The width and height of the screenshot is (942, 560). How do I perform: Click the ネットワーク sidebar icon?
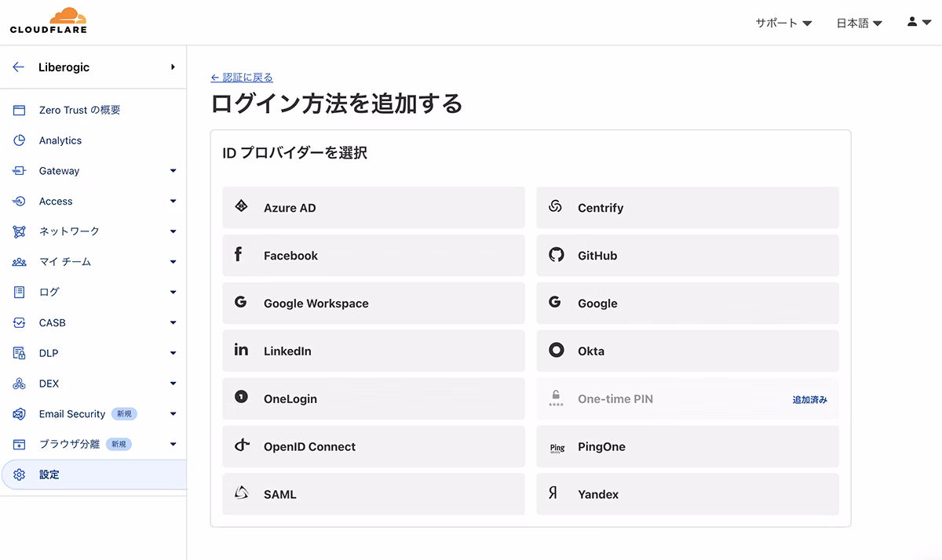(20, 231)
